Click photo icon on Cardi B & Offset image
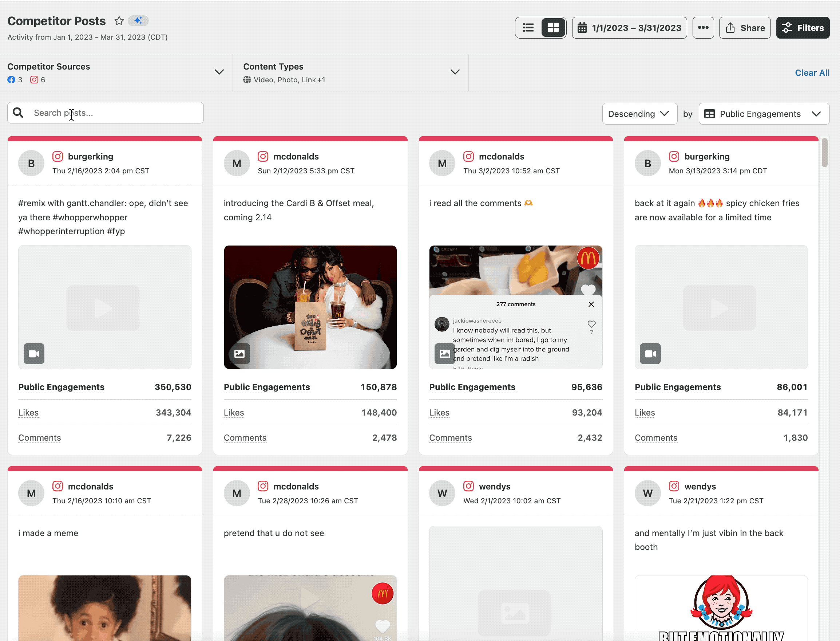The height and width of the screenshot is (641, 840). click(x=239, y=354)
